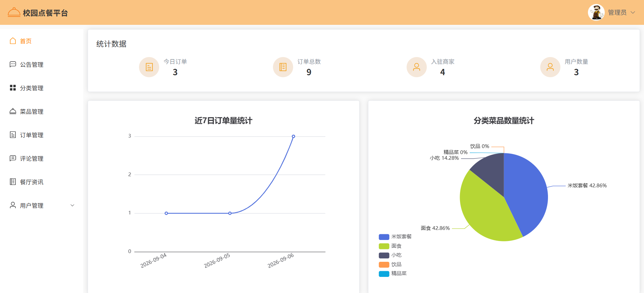Viewport: 644px width, 293px height.
Task: Click the 用户数量 statistic icon
Action: (x=550, y=67)
